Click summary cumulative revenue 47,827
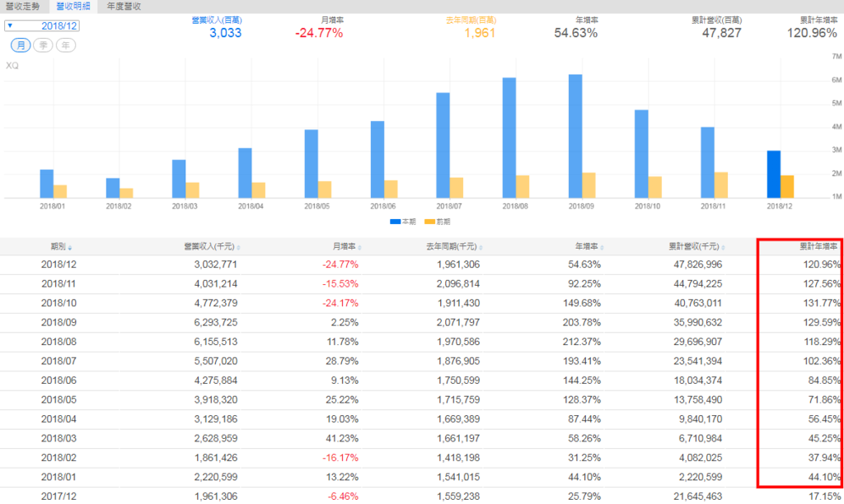Image resolution: width=844 pixels, height=504 pixels. coord(721,33)
